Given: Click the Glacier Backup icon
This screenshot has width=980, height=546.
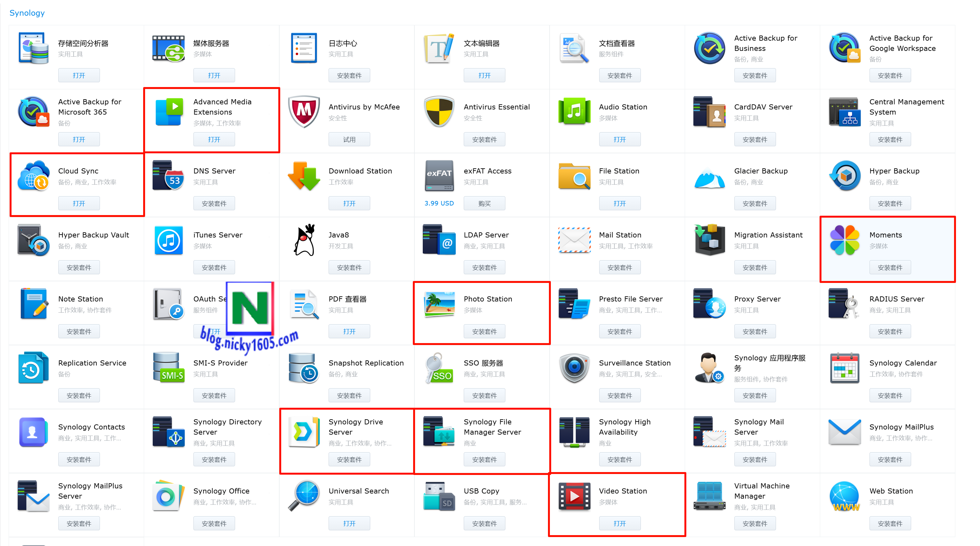Looking at the screenshot, I should (x=709, y=178).
